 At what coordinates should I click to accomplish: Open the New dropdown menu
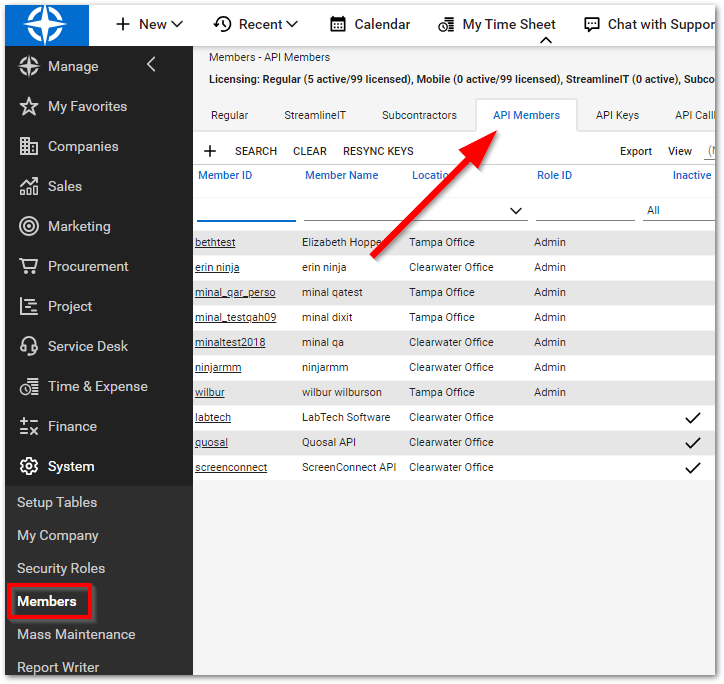[x=150, y=24]
